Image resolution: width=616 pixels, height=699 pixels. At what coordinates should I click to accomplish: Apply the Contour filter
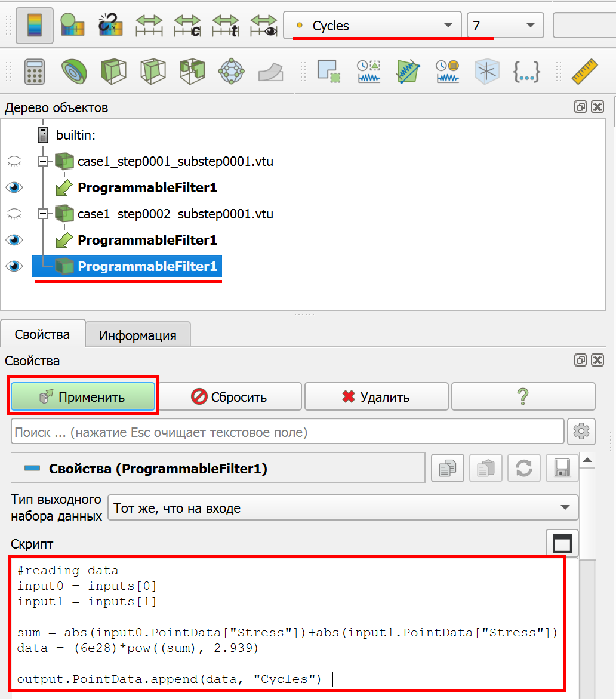(x=74, y=71)
